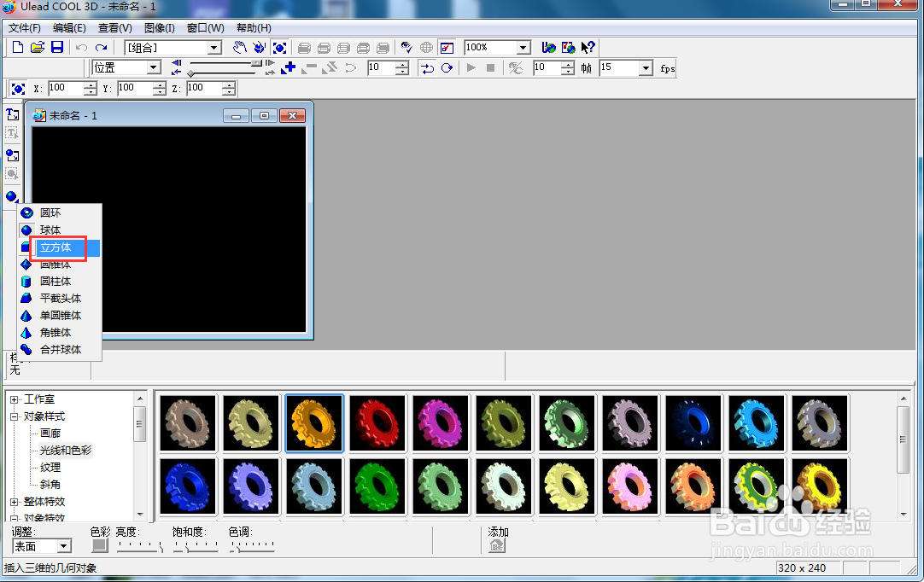Screen dimensions: 924x582
Task: Choose 平截头体 from the shape menu
Action: pyautogui.click(x=60, y=299)
